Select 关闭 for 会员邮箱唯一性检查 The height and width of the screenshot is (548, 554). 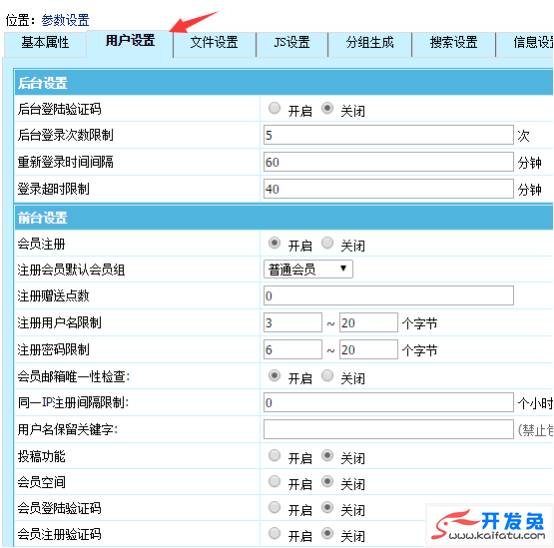328,376
